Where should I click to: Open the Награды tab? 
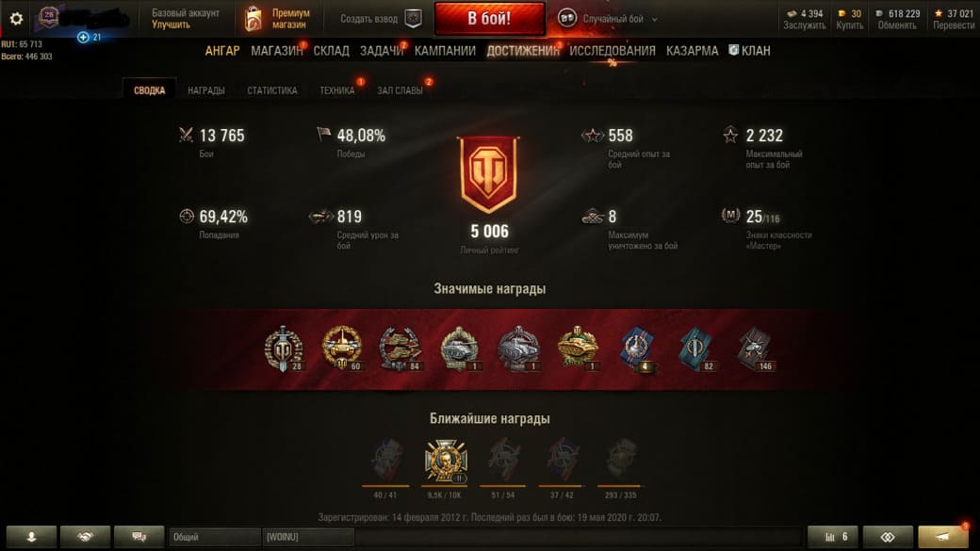(206, 90)
